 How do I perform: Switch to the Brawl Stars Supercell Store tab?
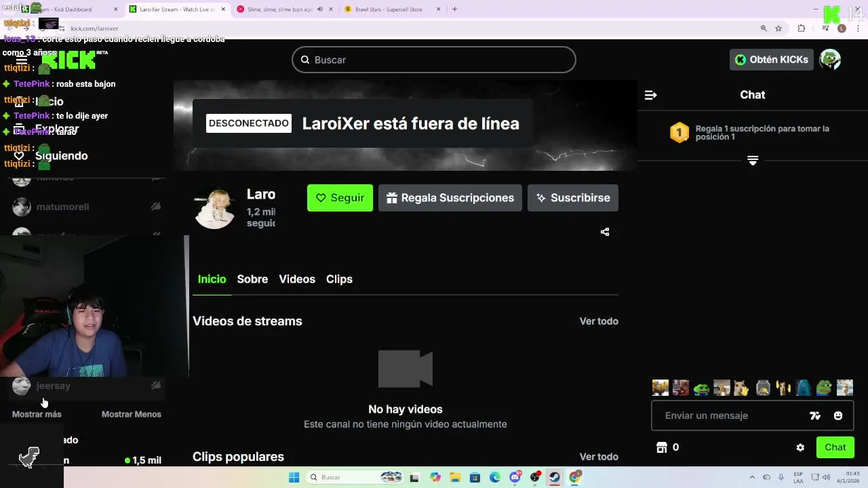coord(393,9)
